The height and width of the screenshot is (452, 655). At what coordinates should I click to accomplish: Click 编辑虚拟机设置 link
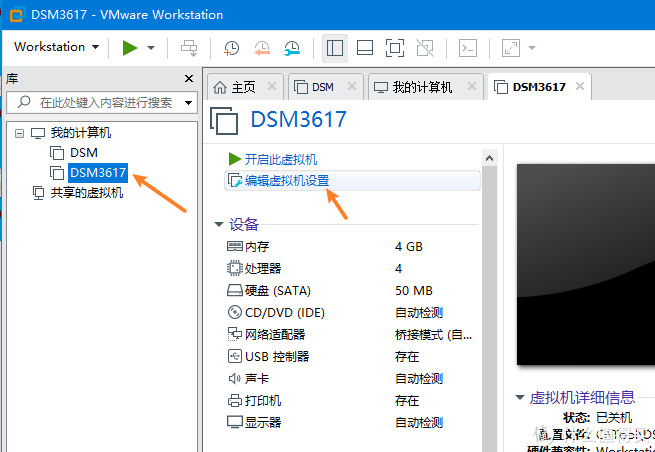pos(287,181)
